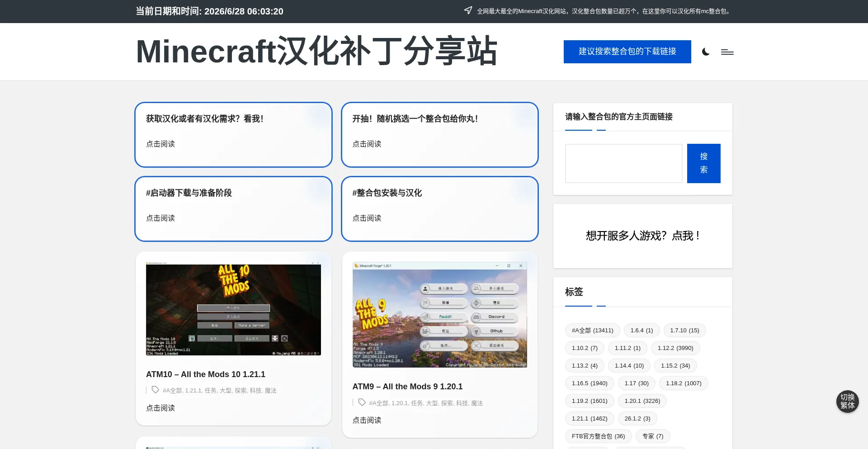Open post title ATM9 – All the Mods 9 1.20.1
Viewport: 868px width, 449px height.
[407, 387]
